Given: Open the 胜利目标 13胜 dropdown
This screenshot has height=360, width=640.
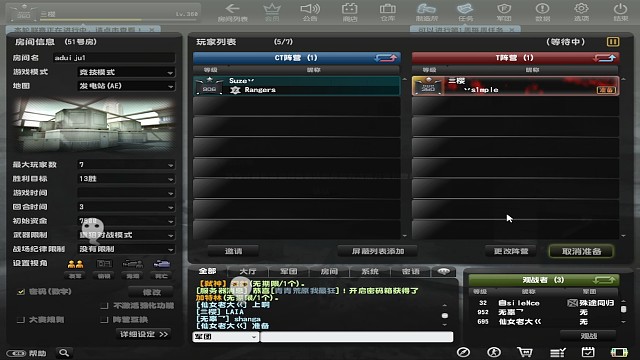Looking at the screenshot, I should click(126, 179).
